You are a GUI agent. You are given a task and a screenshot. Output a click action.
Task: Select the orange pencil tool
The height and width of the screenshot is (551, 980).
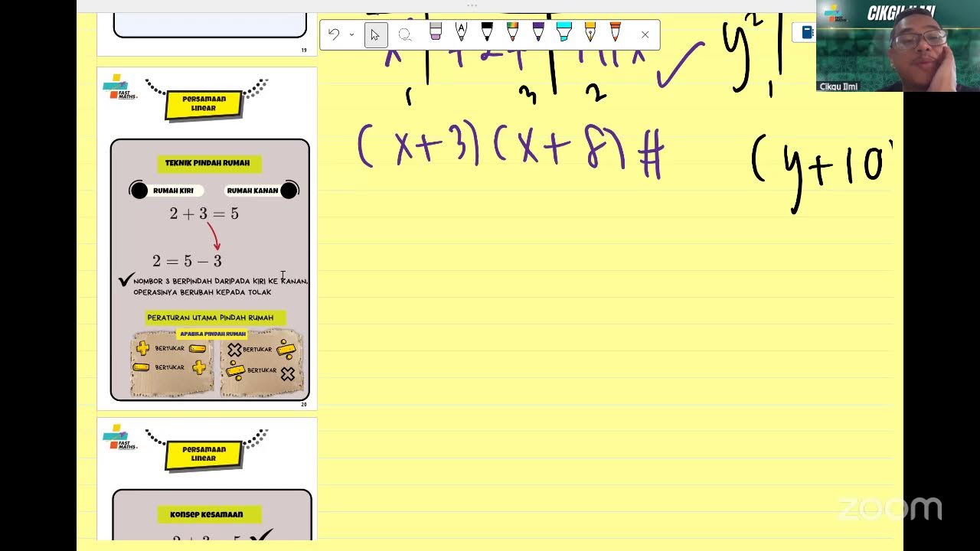pyautogui.click(x=616, y=31)
